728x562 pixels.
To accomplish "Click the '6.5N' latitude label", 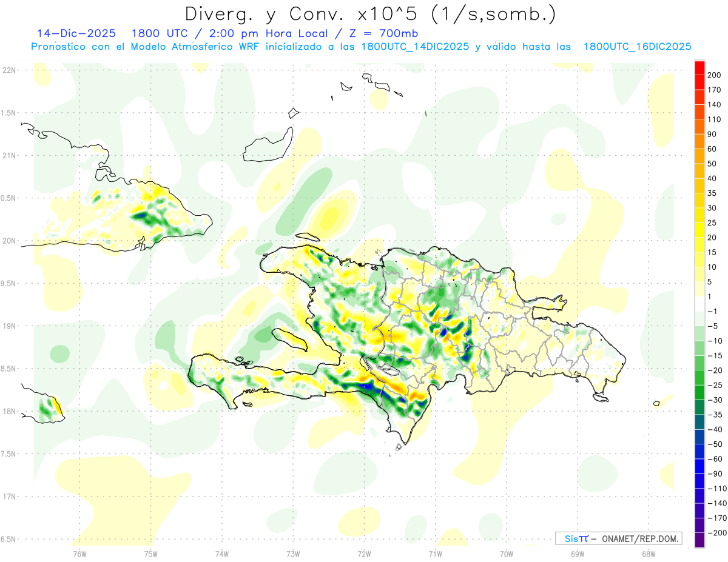I will click(8, 539).
